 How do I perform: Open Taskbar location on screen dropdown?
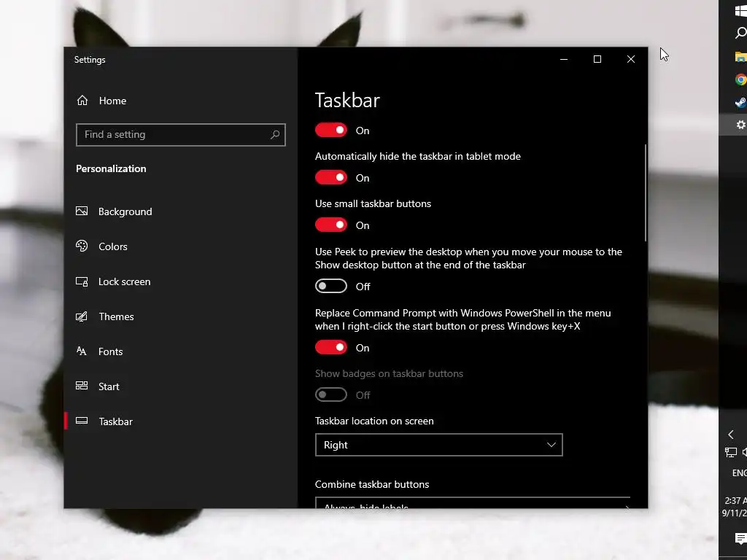(438, 445)
